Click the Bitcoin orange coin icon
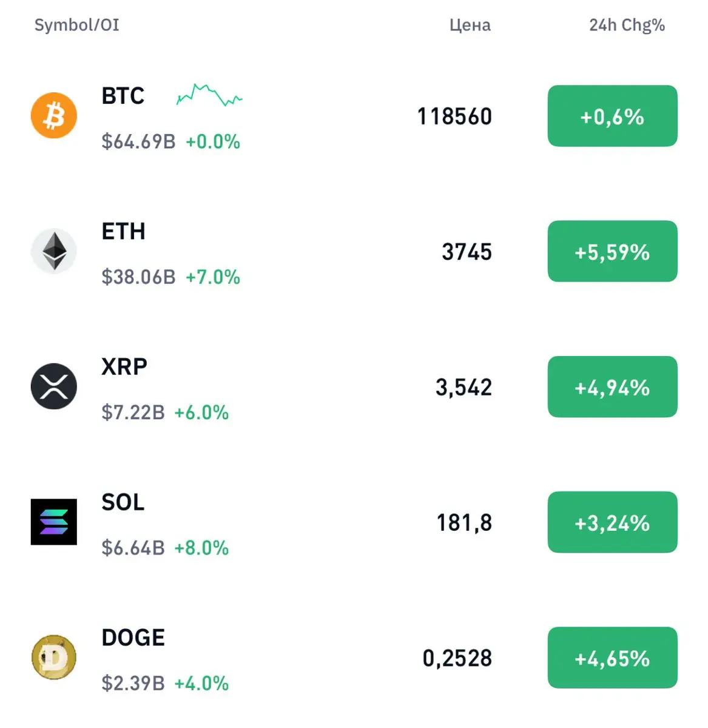The image size is (708, 728). (54, 116)
